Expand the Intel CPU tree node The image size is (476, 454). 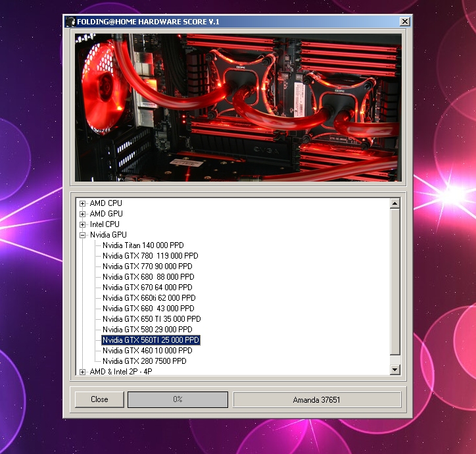(82, 224)
